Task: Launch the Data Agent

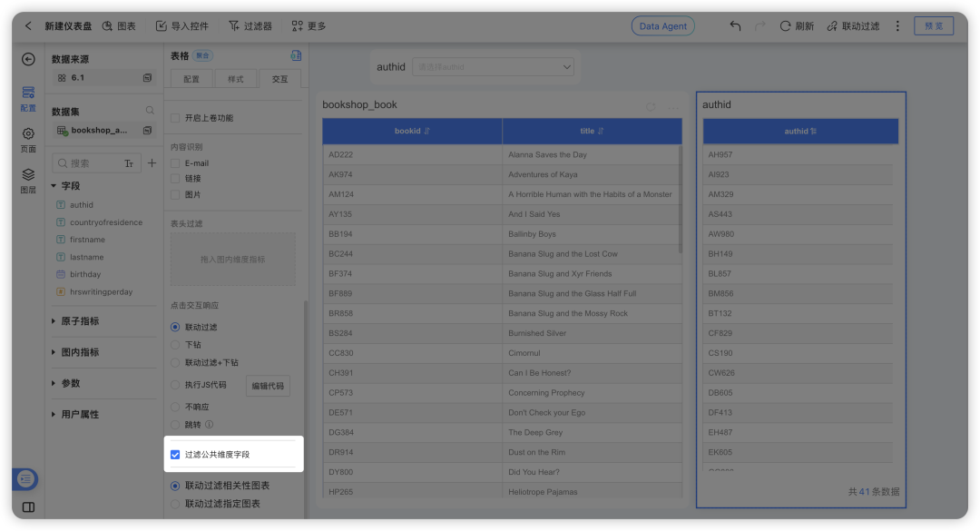Action: pyautogui.click(x=662, y=25)
